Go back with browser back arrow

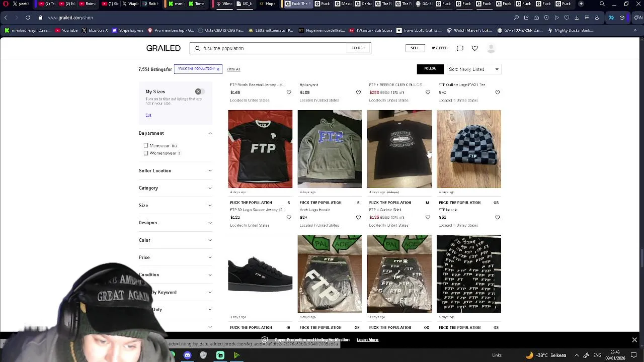6,18
